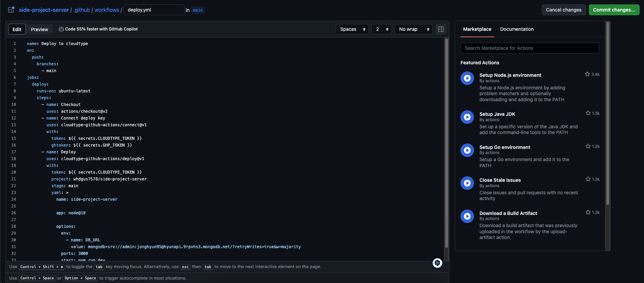
Task: Open the No wrap line mode dropdown
Action: click(x=413, y=29)
